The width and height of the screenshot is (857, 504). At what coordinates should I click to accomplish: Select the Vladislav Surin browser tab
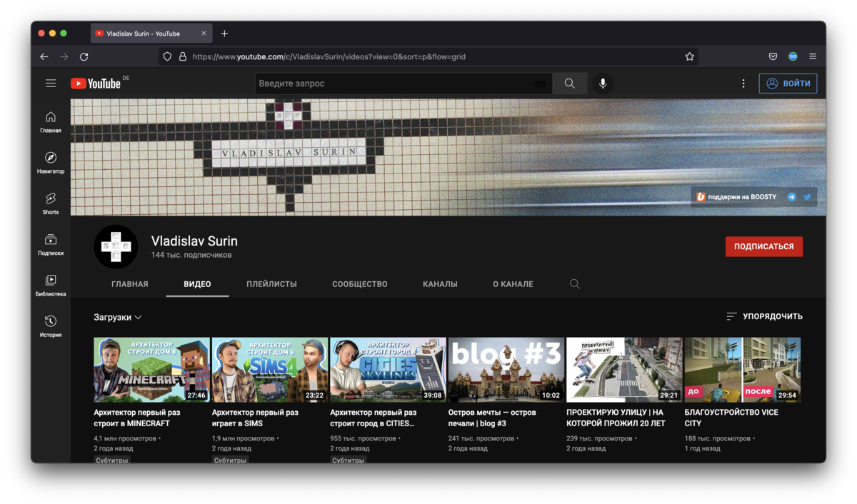tap(151, 34)
